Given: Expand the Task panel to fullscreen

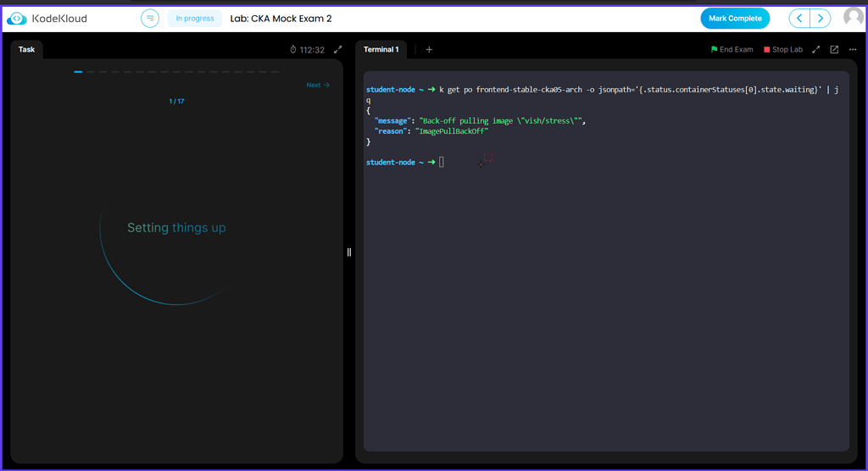Looking at the screenshot, I should (x=337, y=50).
